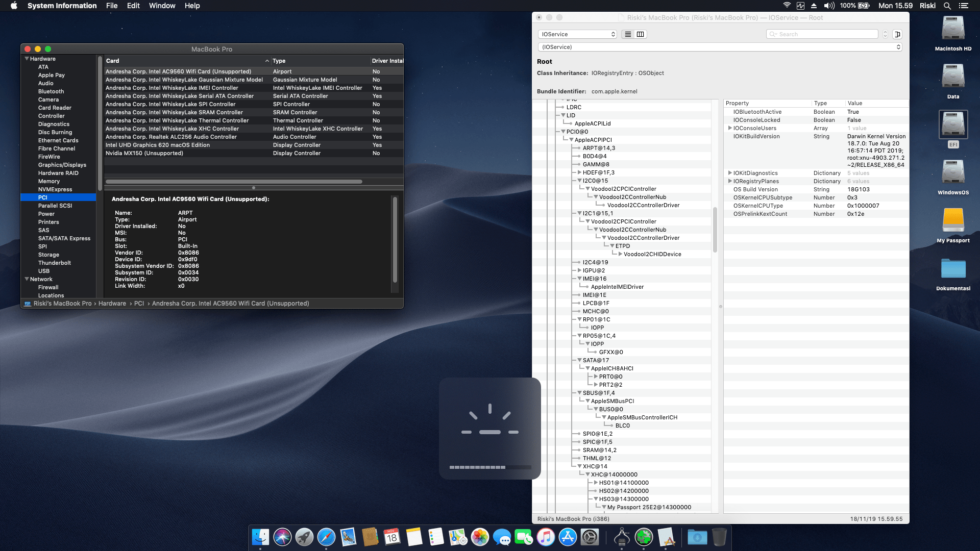The height and width of the screenshot is (551, 980).
Task: Switch to list view in IORegistryExplorer toolbar
Action: 627,34
